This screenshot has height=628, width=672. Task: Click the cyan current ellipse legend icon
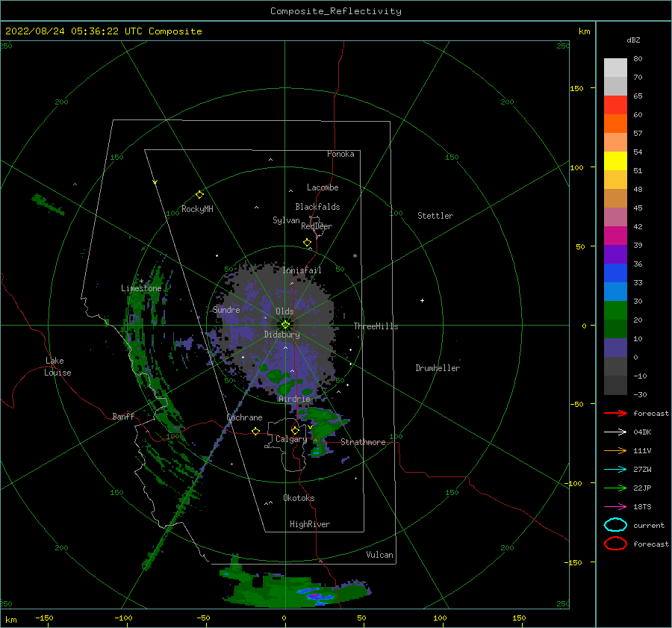(x=615, y=525)
